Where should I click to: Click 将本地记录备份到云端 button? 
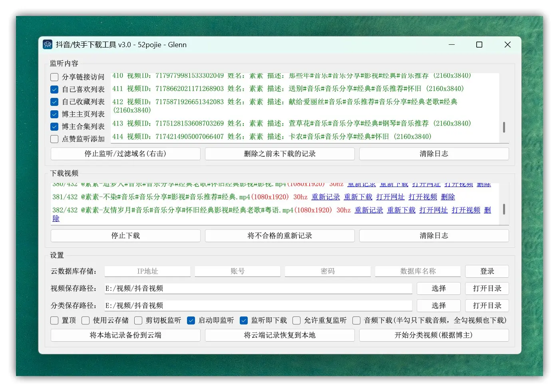click(125, 335)
